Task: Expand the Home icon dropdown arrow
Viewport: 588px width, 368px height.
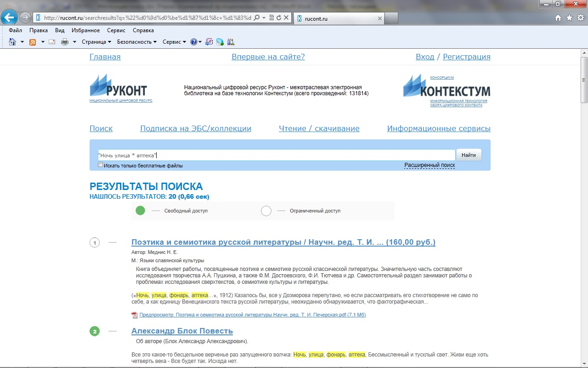Action: pos(22,42)
